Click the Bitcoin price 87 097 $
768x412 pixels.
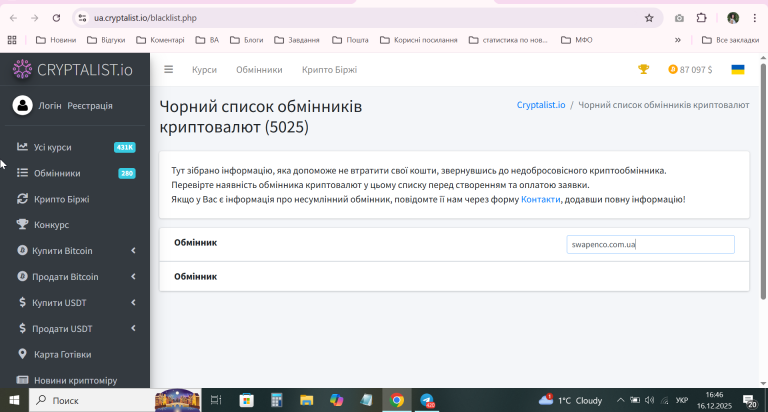point(690,70)
